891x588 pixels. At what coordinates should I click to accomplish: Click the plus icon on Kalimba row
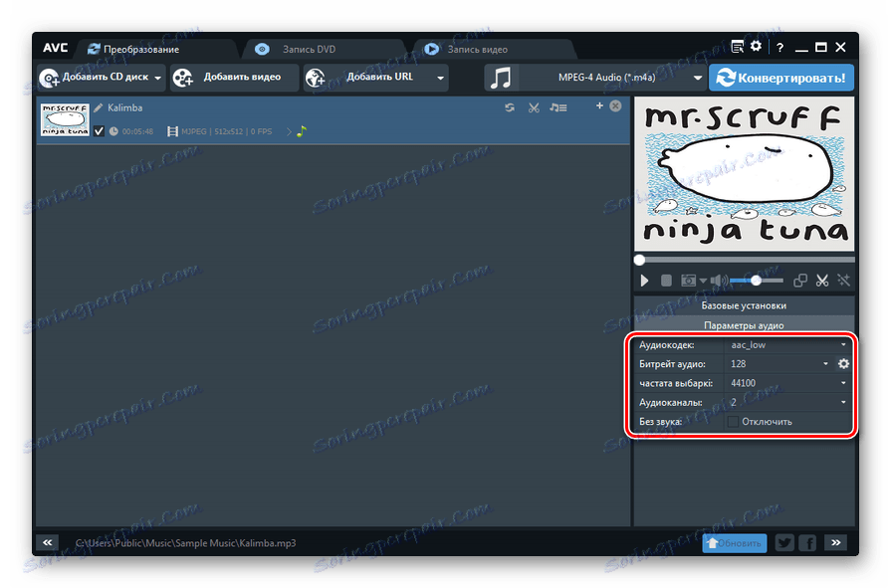coord(599,105)
